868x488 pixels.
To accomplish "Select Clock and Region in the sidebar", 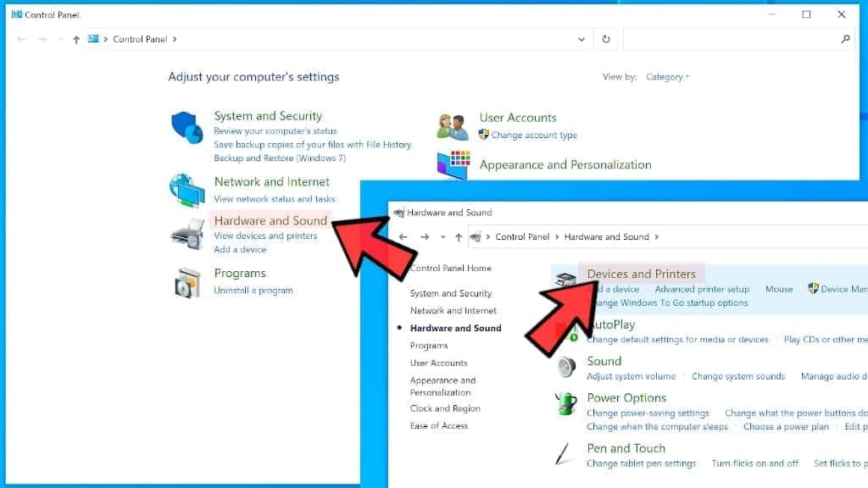I will (445, 408).
